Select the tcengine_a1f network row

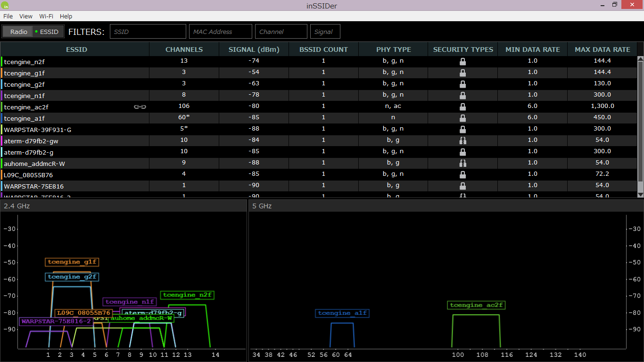tap(319, 118)
